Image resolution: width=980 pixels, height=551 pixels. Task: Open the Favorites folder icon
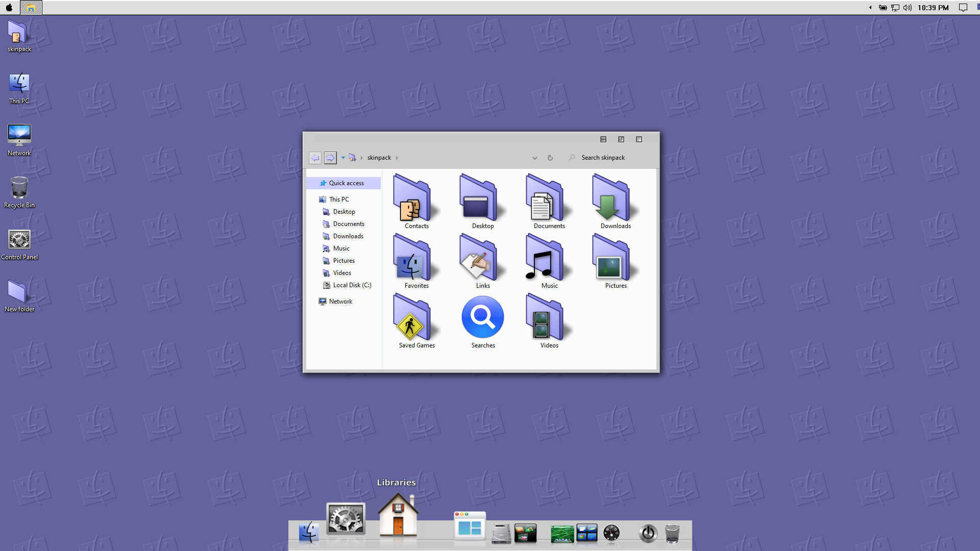(412, 260)
